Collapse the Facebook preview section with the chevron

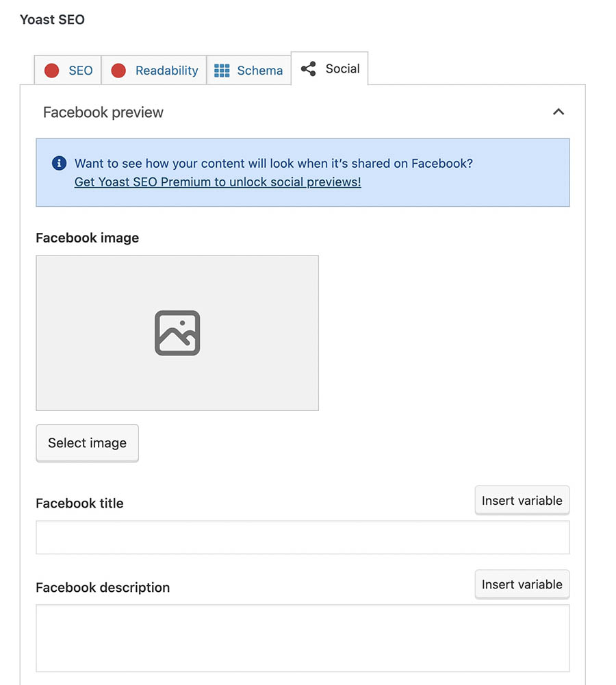click(559, 112)
